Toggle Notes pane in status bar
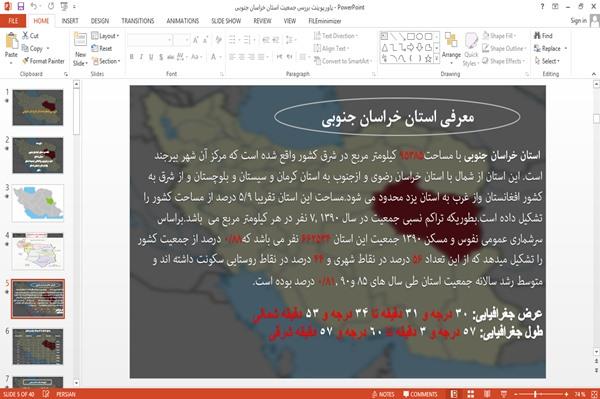Viewport: 600px width, 399px height. 383,394
